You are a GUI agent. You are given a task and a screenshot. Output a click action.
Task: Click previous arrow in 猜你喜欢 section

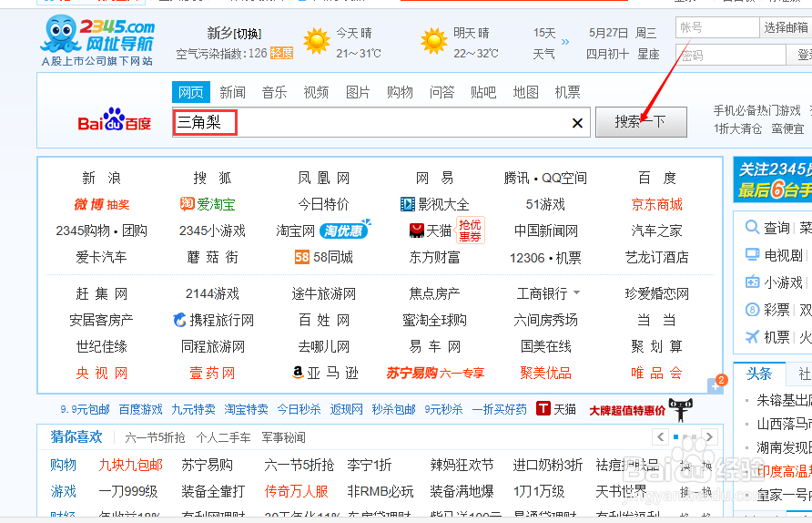click(x=660, y=437)
